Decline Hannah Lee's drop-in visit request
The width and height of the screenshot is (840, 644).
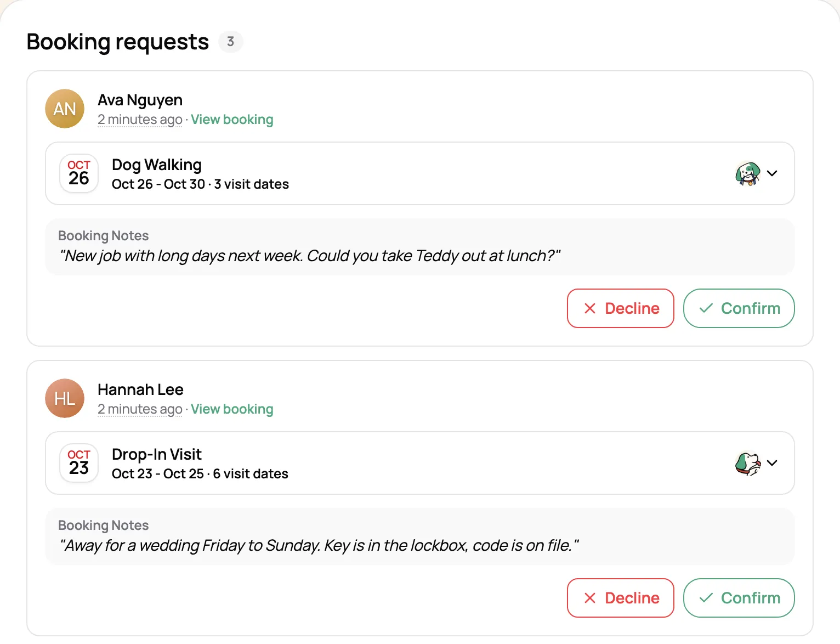pos(621,598)
